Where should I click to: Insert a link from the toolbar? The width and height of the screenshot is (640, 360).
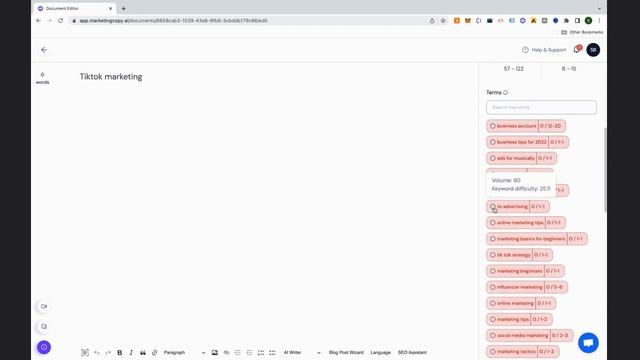154,352
